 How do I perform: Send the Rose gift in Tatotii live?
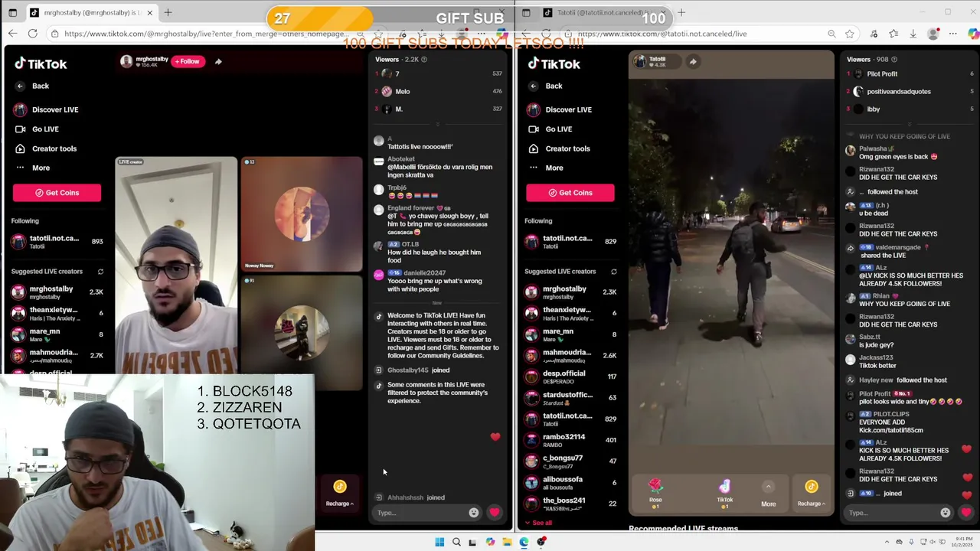655,491
